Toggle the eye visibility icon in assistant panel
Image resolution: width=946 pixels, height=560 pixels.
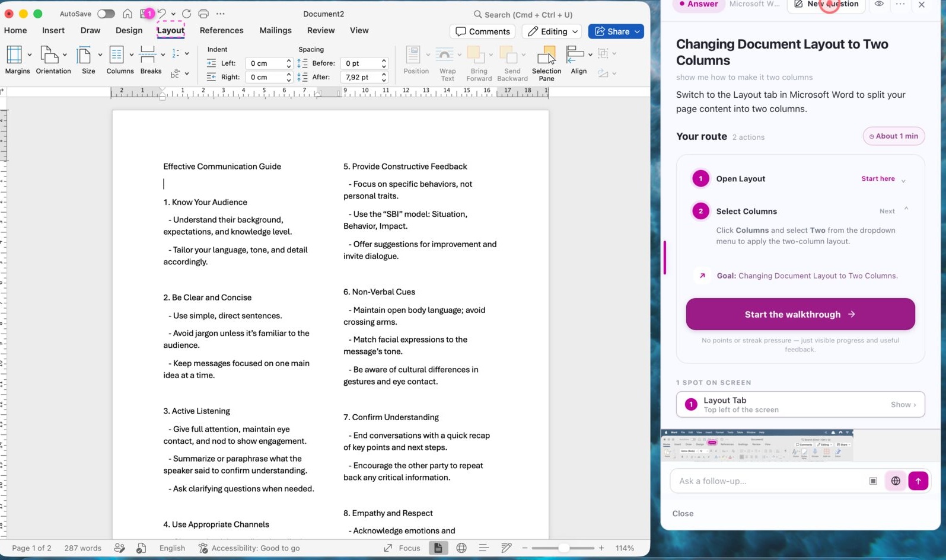click(879, 4)
